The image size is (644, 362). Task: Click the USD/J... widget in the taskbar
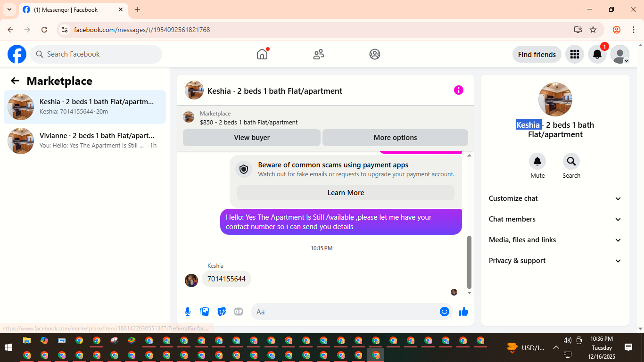(x=526, y=348)
